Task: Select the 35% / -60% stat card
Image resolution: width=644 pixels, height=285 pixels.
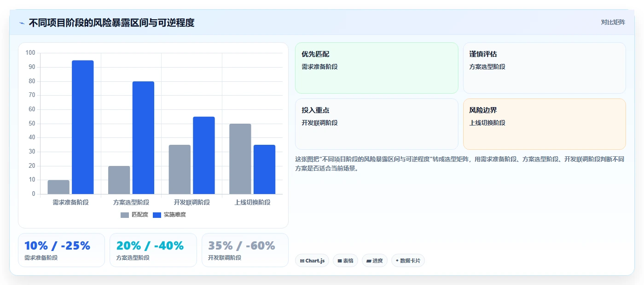Action: click(245, 250)
